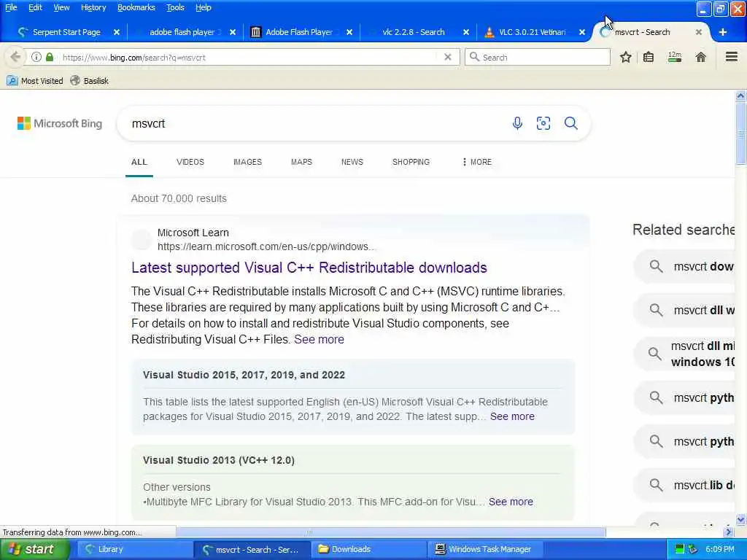747x560 pixels.
Task: Select the SHOPPING results tab
Action: (x=411, y=162)
